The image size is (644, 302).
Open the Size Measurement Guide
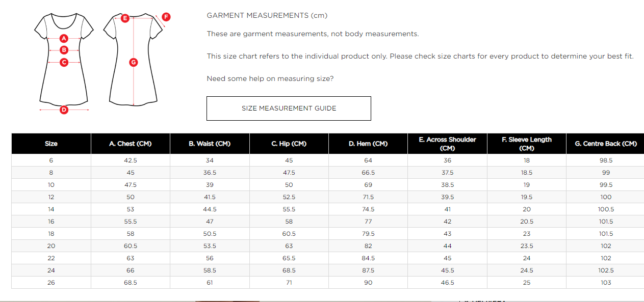click(289, 108)
